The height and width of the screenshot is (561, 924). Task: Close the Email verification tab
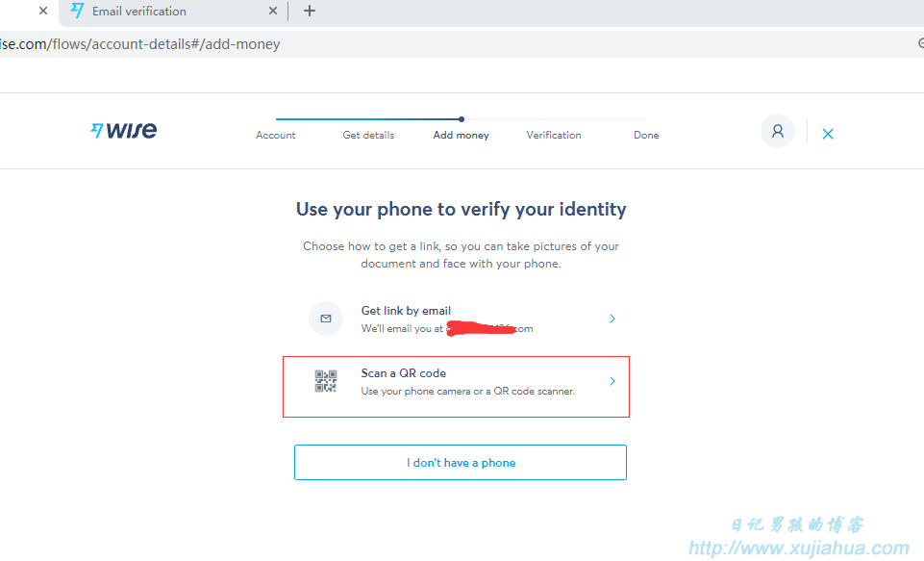point(273,11)
